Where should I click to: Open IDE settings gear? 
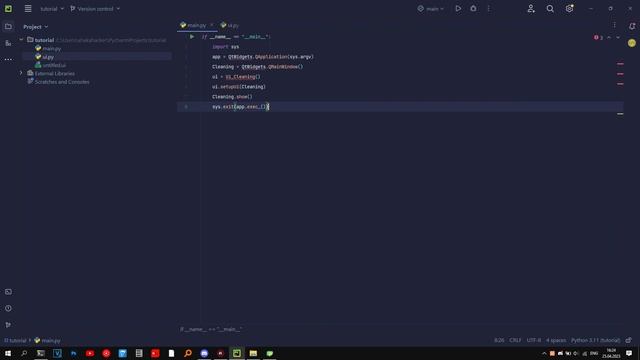(569, 9)
